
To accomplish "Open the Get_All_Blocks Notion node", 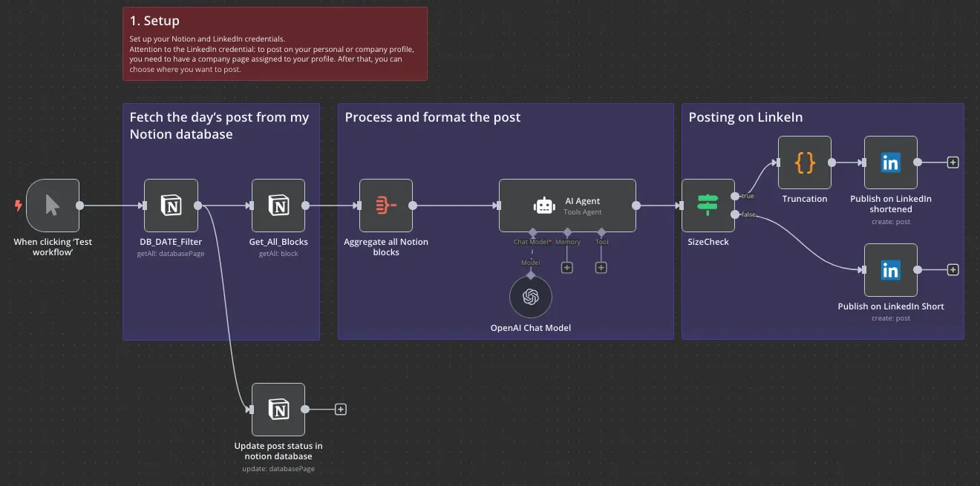I will (278, 206).
